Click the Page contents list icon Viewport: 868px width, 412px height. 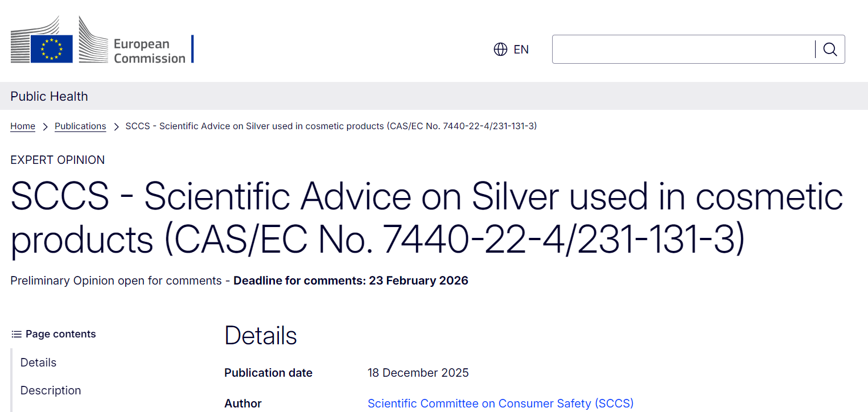tap(17, 334)
